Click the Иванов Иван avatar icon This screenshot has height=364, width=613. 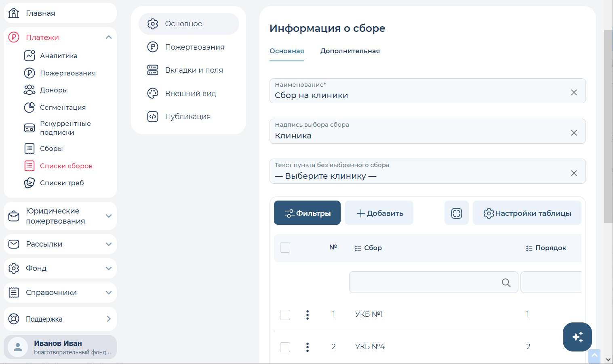pyautogui.click(x=18, y=347)
